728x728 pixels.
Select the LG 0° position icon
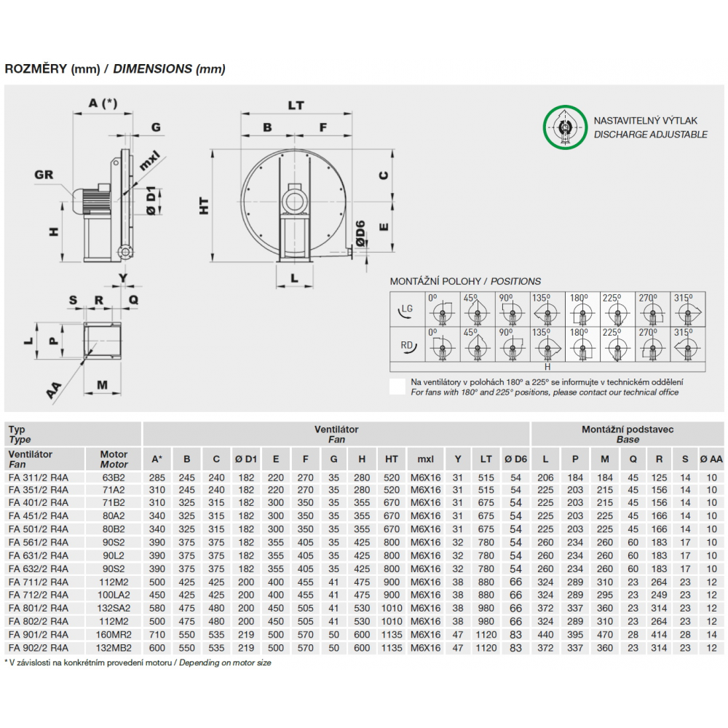click(x=443, y=309)
